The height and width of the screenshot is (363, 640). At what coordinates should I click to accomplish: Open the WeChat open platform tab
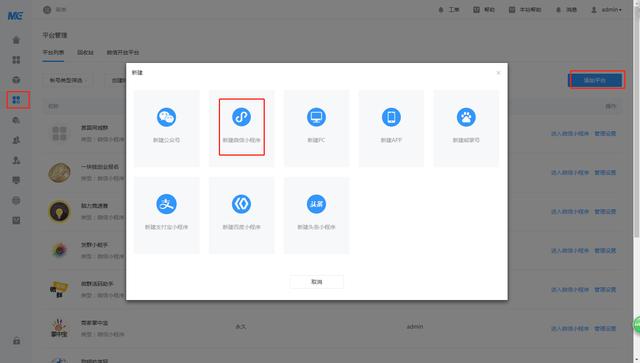(x=123, y=53)
